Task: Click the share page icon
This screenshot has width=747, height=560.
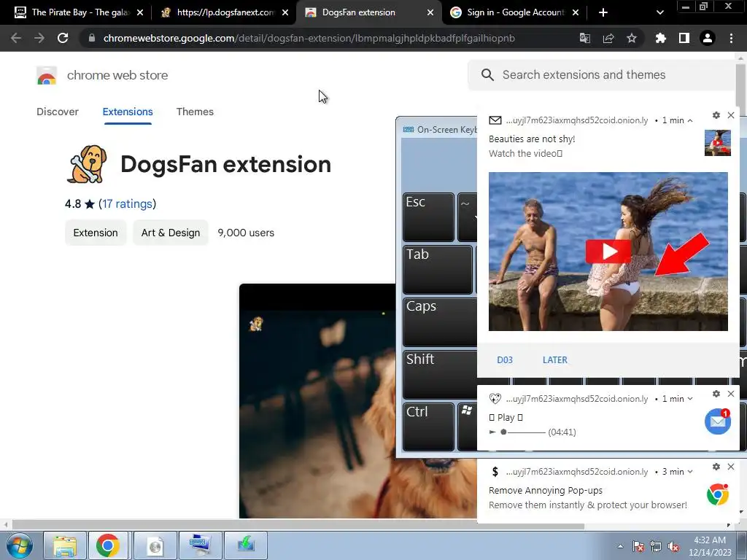Action: (608, 38)
